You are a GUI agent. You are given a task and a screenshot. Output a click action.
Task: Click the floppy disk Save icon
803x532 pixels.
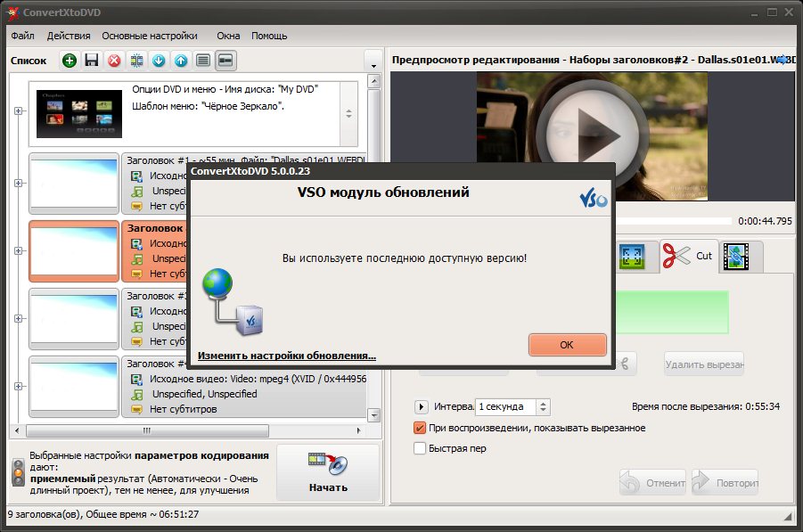(92, 61)
